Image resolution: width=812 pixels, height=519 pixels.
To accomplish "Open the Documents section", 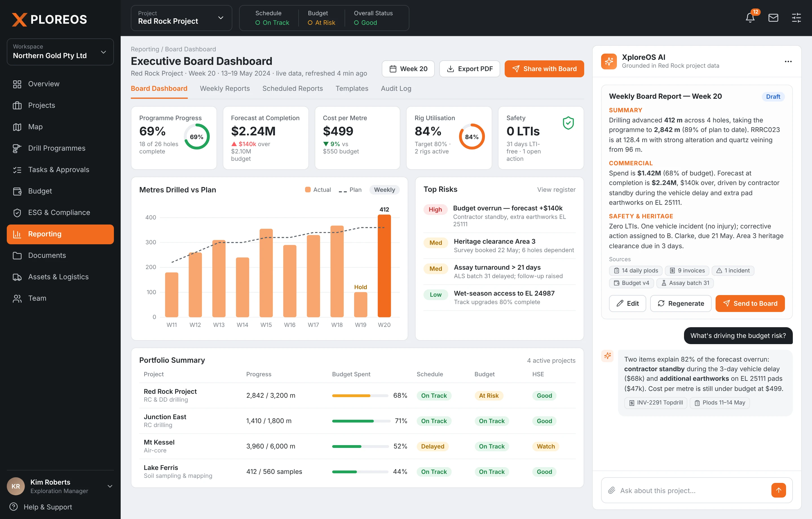I will coord(60,256).
